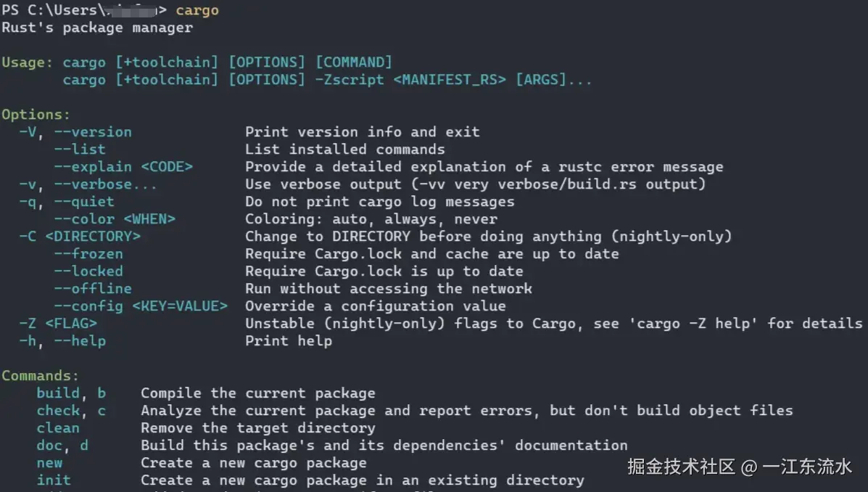Image resolution: width=868 pixels, height=492 pixels.
Task: Click the '--color <WHEN>' option
Action: (x=115, y=219)
